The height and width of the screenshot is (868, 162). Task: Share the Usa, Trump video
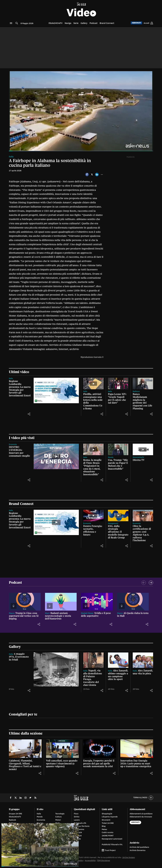coord(127,480)
